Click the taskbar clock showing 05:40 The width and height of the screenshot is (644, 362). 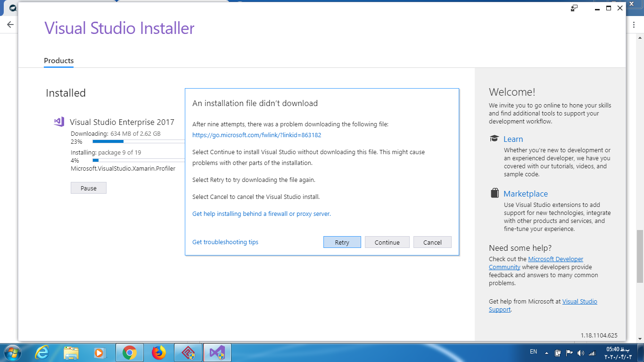[x=618, y=353]
